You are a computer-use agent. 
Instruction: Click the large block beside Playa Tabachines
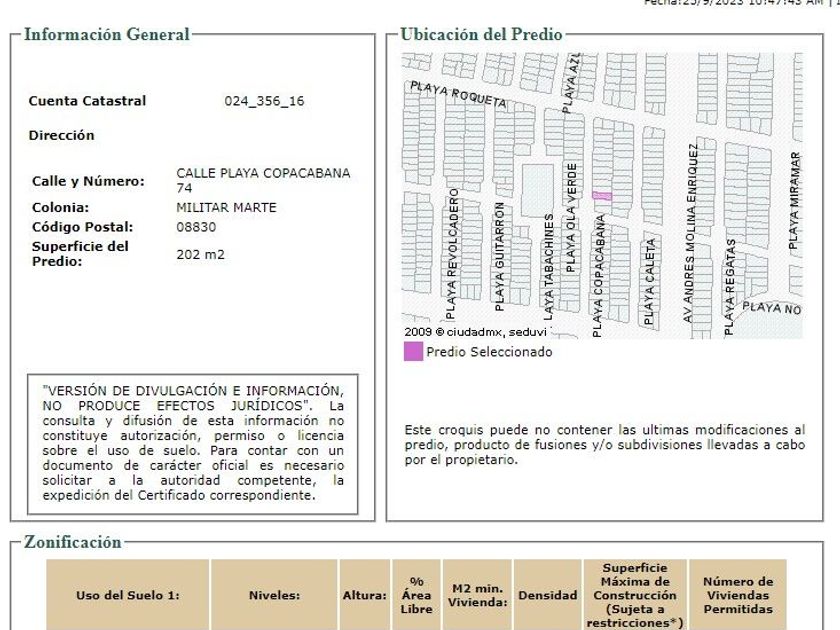537,190
